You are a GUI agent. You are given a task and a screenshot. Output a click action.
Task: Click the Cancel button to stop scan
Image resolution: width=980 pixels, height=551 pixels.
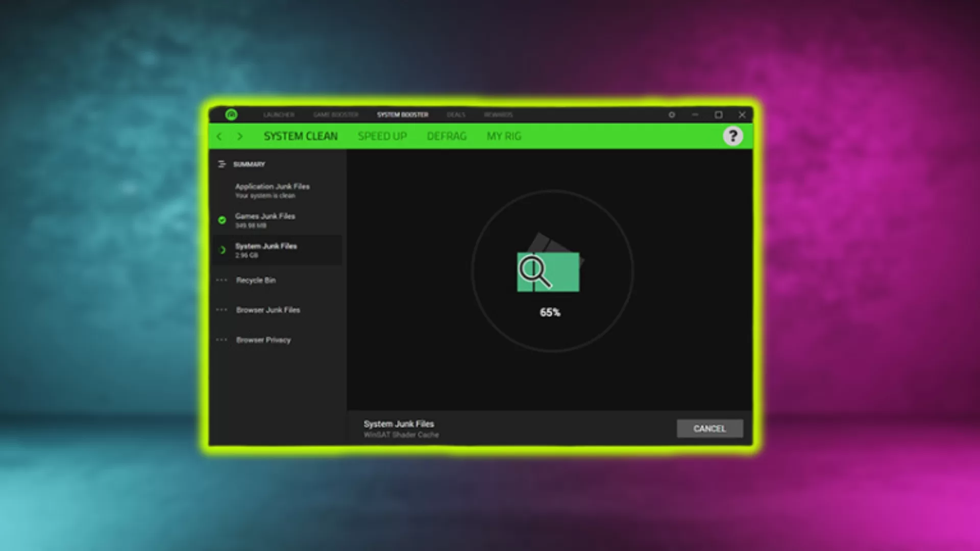tap(710, 429)
